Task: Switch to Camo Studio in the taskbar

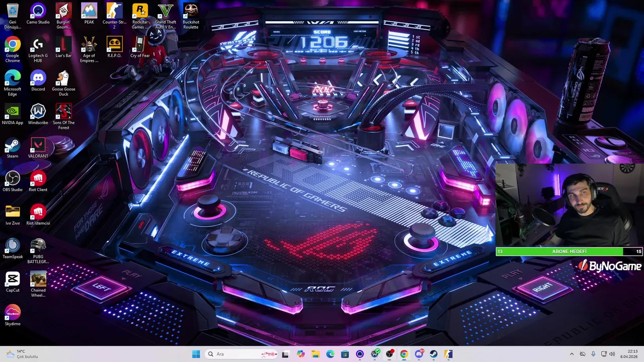Action: pos(360,354)
